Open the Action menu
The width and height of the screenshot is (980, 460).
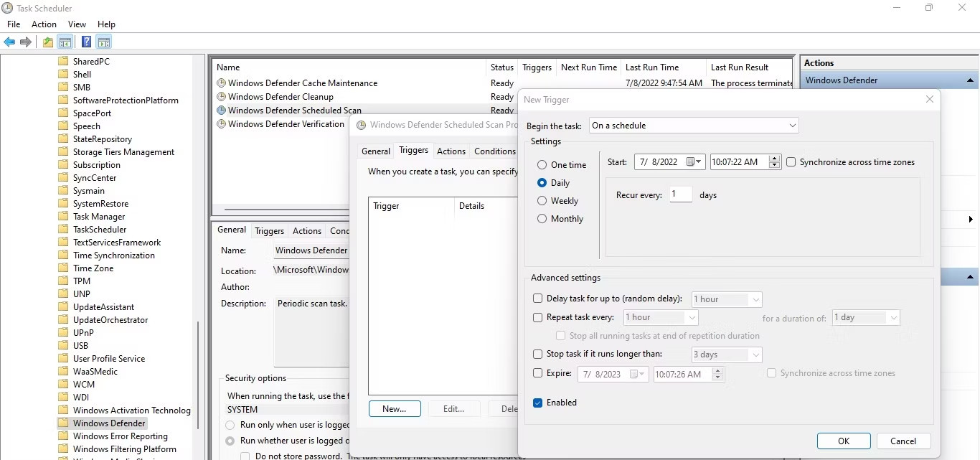[x=44, y=24]
